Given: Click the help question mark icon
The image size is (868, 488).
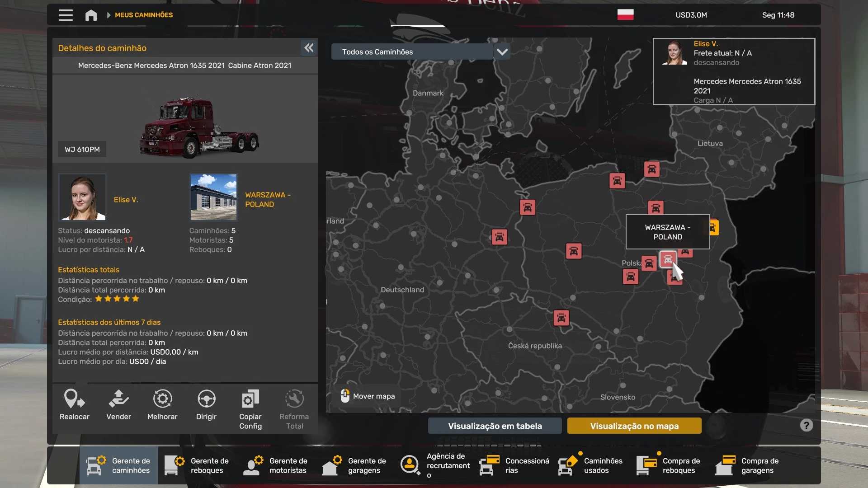Looking at the screenshot, I should pos(806,425).
